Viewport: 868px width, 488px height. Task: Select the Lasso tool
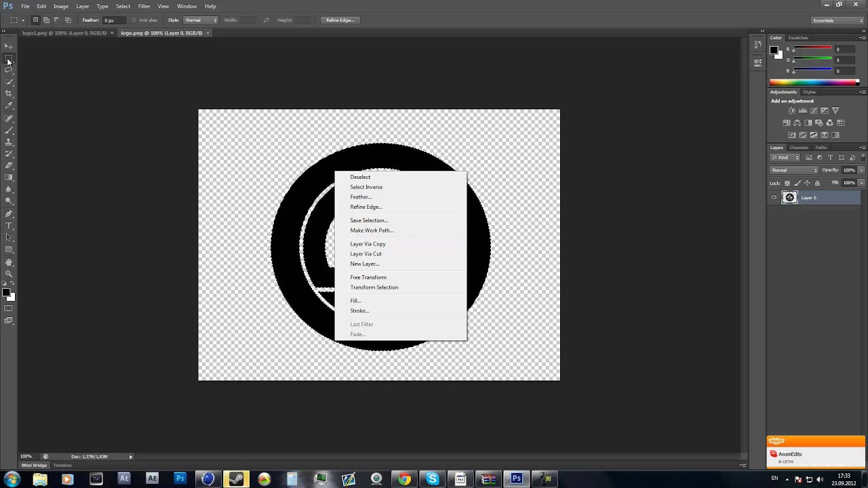9,70
